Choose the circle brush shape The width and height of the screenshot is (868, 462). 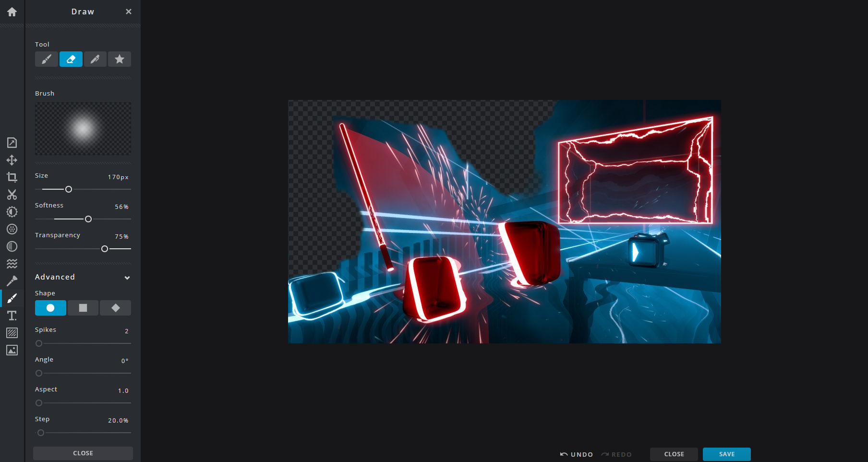pyautogui.click(x=50, y=308)
